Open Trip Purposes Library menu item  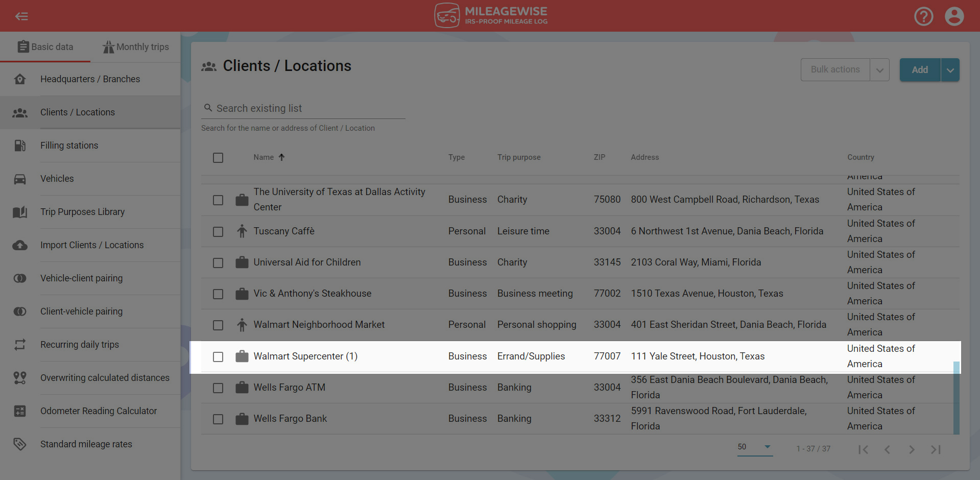pos(90,212)
